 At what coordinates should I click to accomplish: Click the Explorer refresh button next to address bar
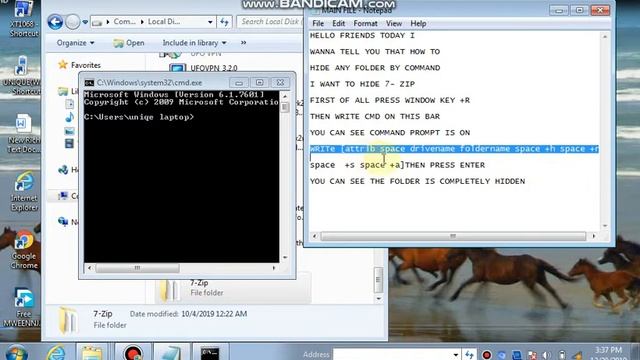pyautogui.click(x=224, y=22)
